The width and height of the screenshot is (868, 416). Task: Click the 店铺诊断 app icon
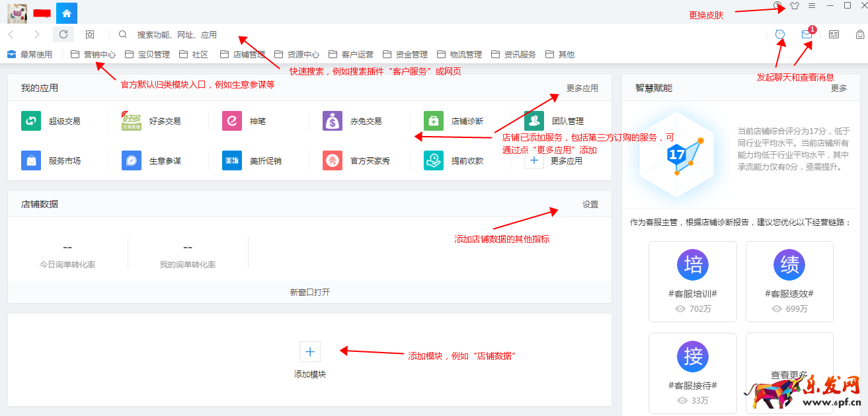pyautogui.click(x=434, y=121)
